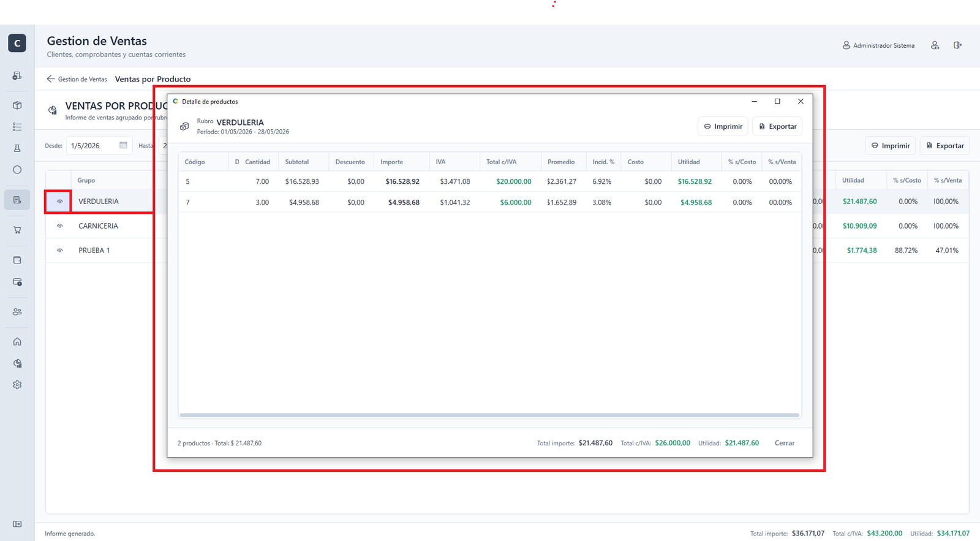Screen dimensions: 980x541
Task: Open the box/products icon in sidebar
Action: [x=17, y=105]
